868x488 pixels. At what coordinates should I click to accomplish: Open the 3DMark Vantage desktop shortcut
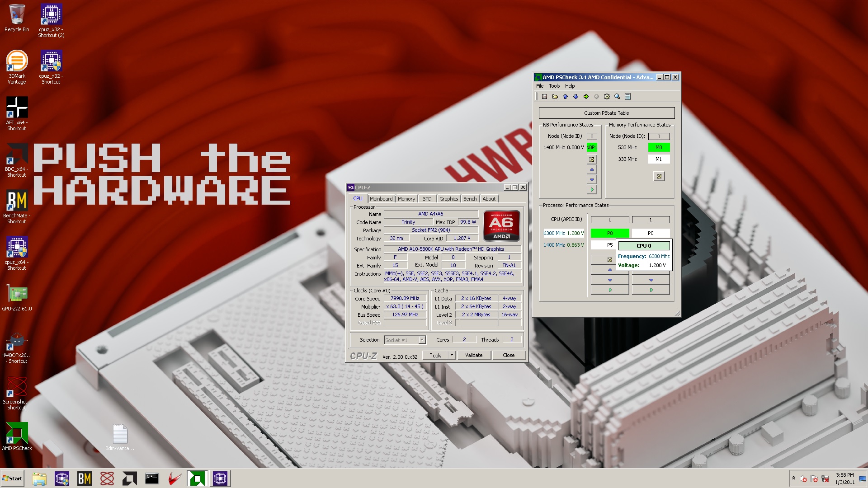coord(17,67)
